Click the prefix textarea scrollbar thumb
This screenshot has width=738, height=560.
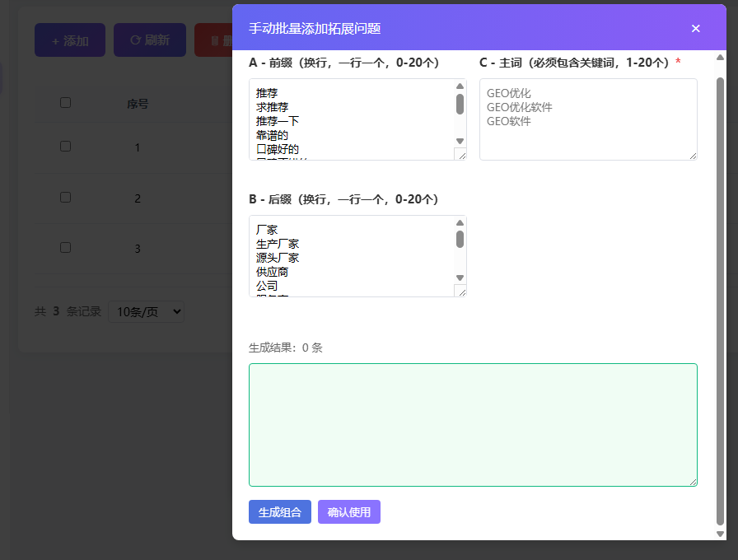click(460, 104)
